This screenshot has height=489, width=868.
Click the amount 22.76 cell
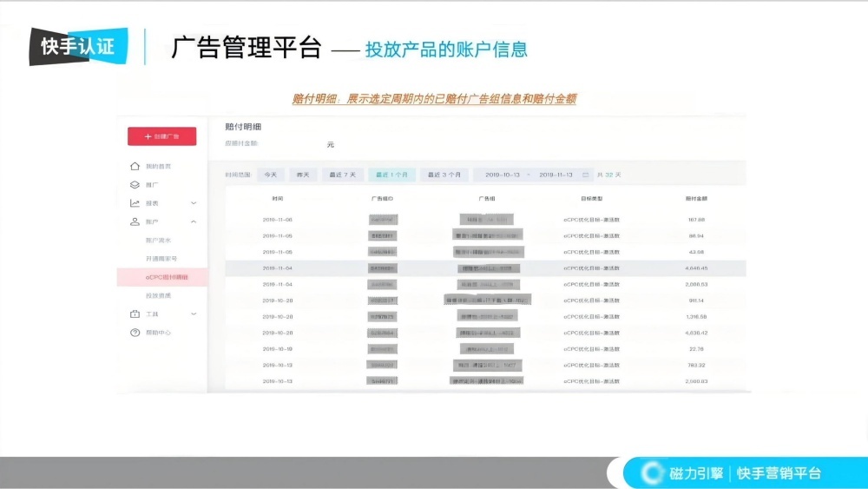696,349
